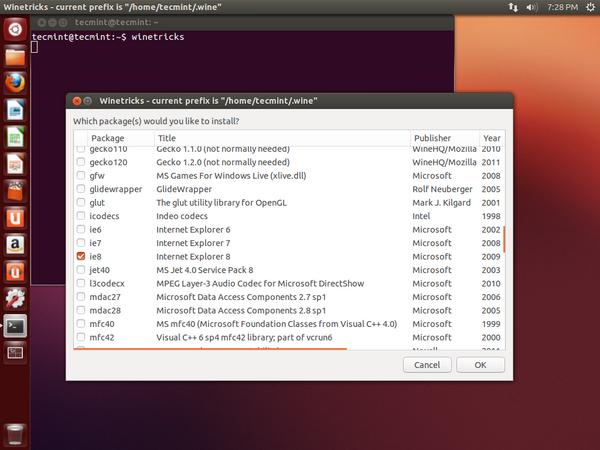Click publisher 'Rolf Neuberger' cell
600x450 pixels.
pos(442,189)
